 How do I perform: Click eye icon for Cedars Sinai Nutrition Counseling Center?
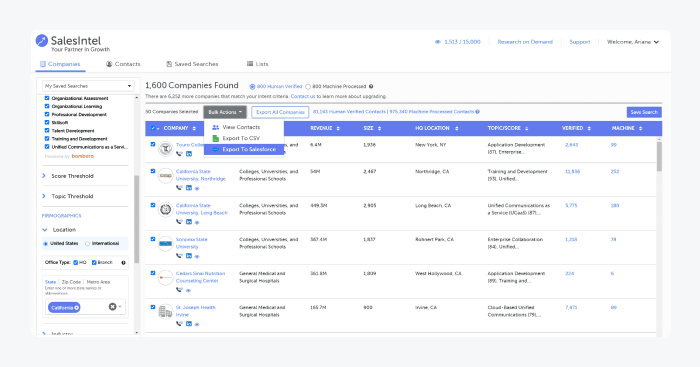(x=188, y=290)
